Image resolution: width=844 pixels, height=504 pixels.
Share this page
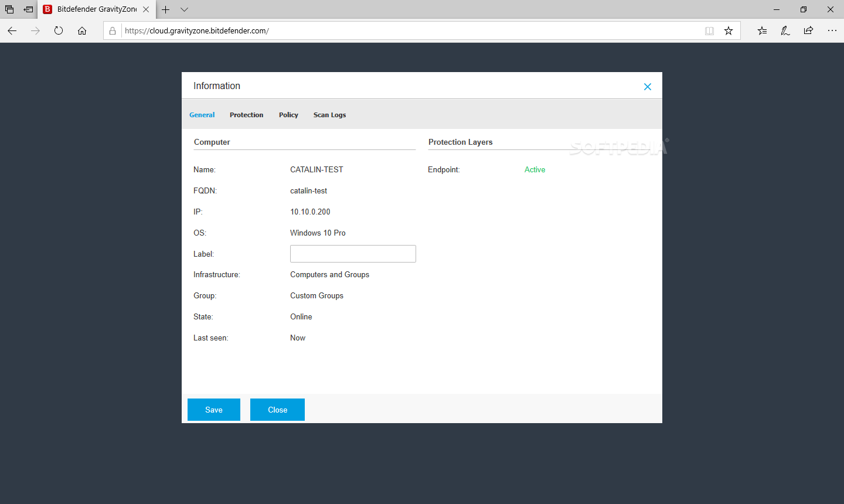tap(808, 30)
